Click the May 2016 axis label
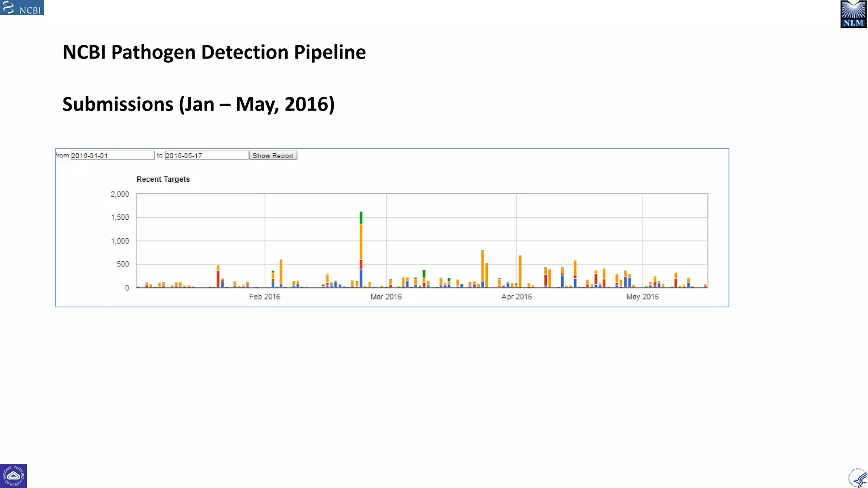 point(642,297)
